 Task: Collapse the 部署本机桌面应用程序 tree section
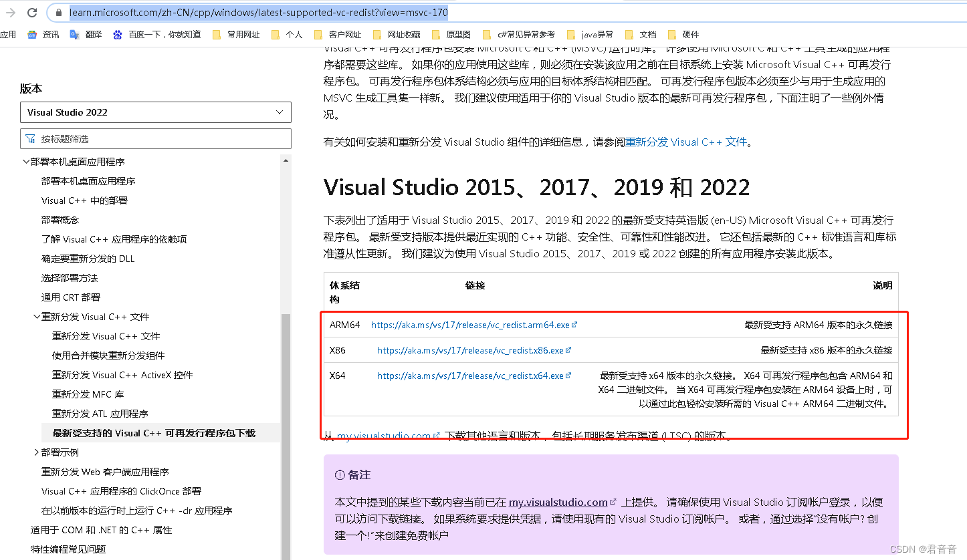coord(26,162)
